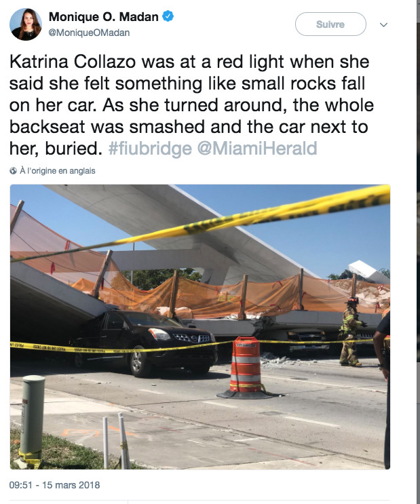Screen dimensions: 420x504
Task: Click the tweet timestamp 09:51 - 15 mars 2018
Action: (54, 485)
